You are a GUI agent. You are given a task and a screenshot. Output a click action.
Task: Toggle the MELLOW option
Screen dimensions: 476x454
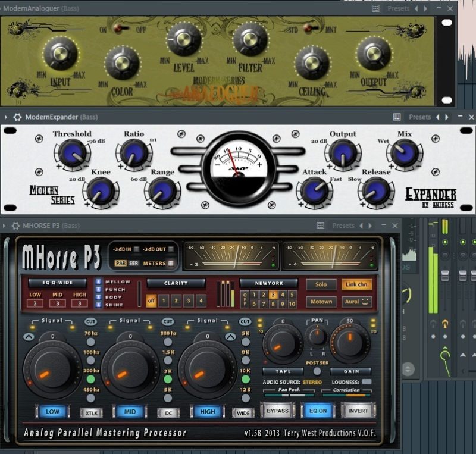(x=98, y=282)
